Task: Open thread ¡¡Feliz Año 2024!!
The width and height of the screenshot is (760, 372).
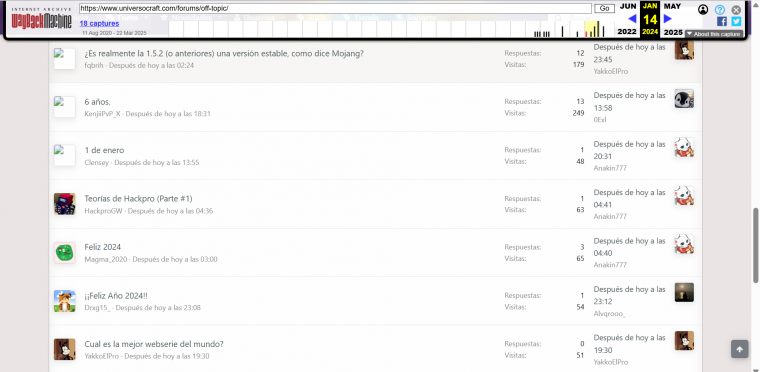Action: tap(116, 296)
